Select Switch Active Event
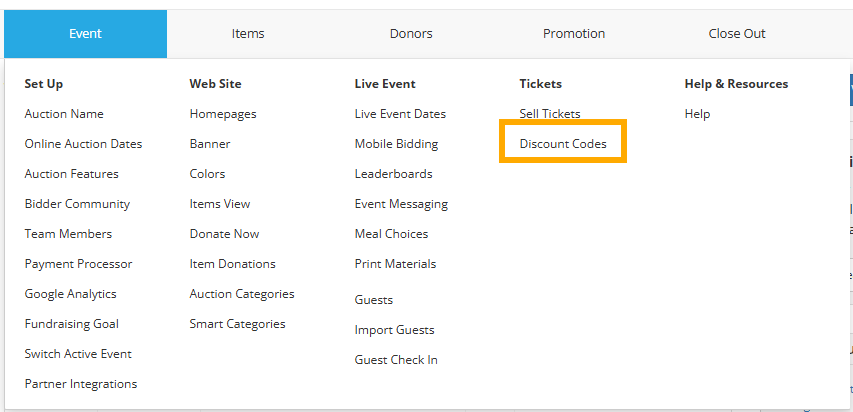The image size is (853, 412). coord(78,354)
